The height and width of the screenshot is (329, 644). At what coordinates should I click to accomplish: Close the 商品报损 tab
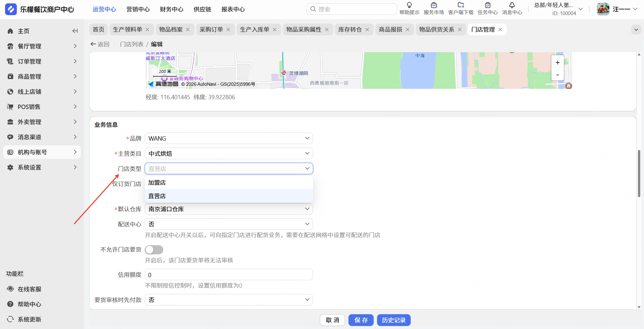click(408, 30)
